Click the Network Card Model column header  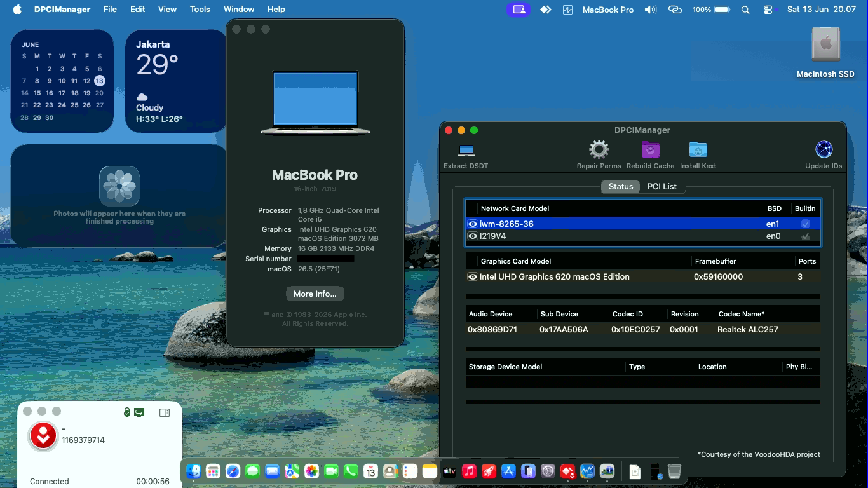coord(515,208)
